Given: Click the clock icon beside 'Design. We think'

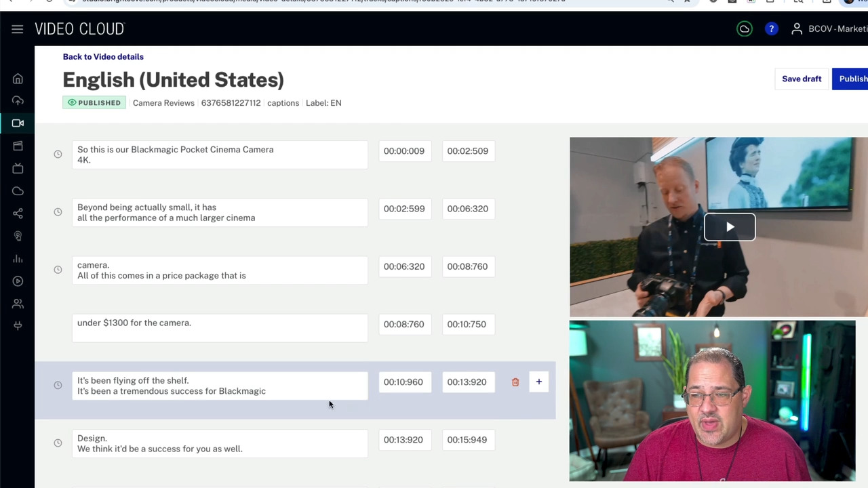Looking at the screenshot, I should (58, 443).
